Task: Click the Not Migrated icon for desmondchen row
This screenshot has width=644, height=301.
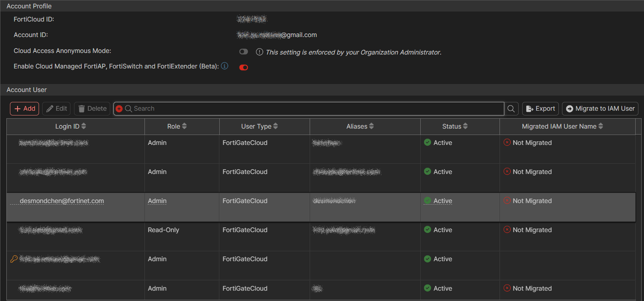Action: (507, 201)
